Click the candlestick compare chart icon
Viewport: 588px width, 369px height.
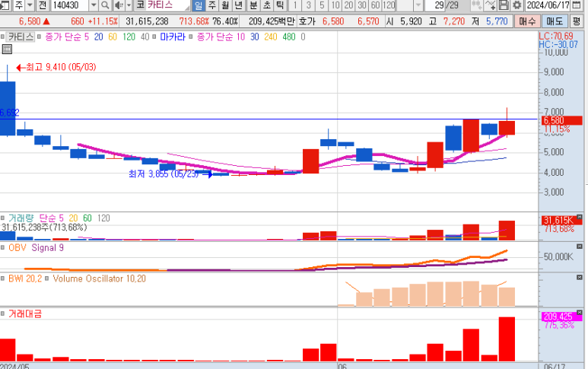point(477,5)
